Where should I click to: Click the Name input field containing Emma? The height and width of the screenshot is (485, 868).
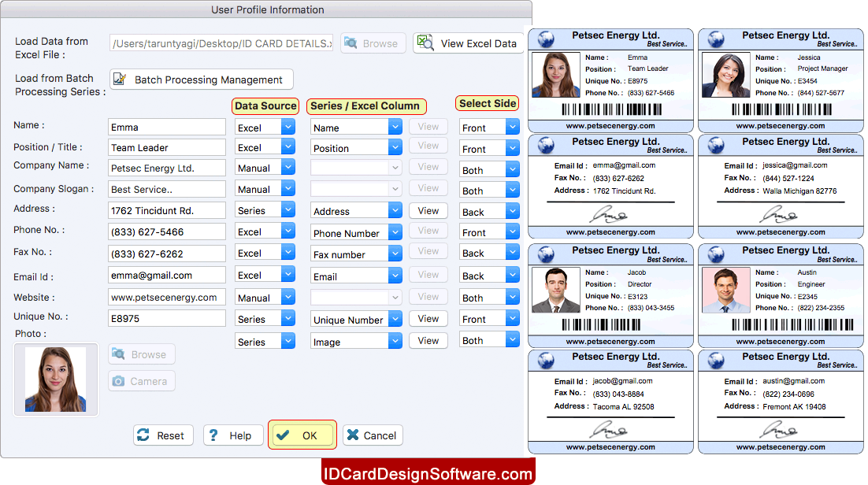click(167, 127)
